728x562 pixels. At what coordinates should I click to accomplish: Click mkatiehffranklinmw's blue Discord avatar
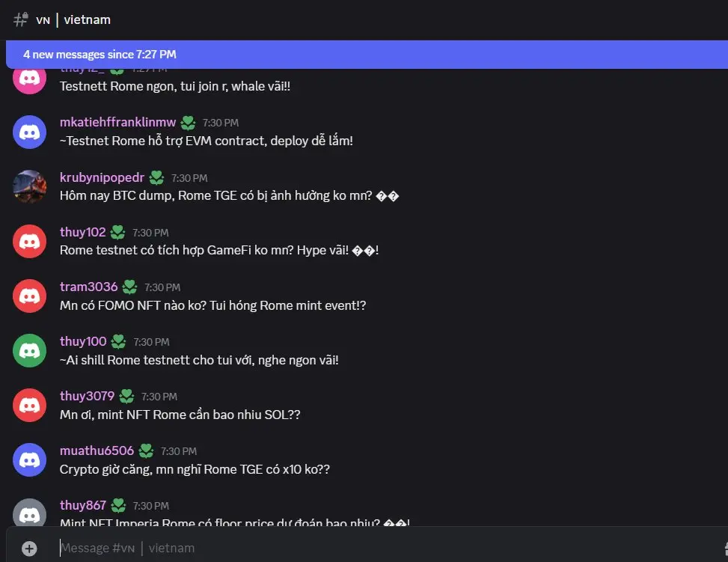30,132
